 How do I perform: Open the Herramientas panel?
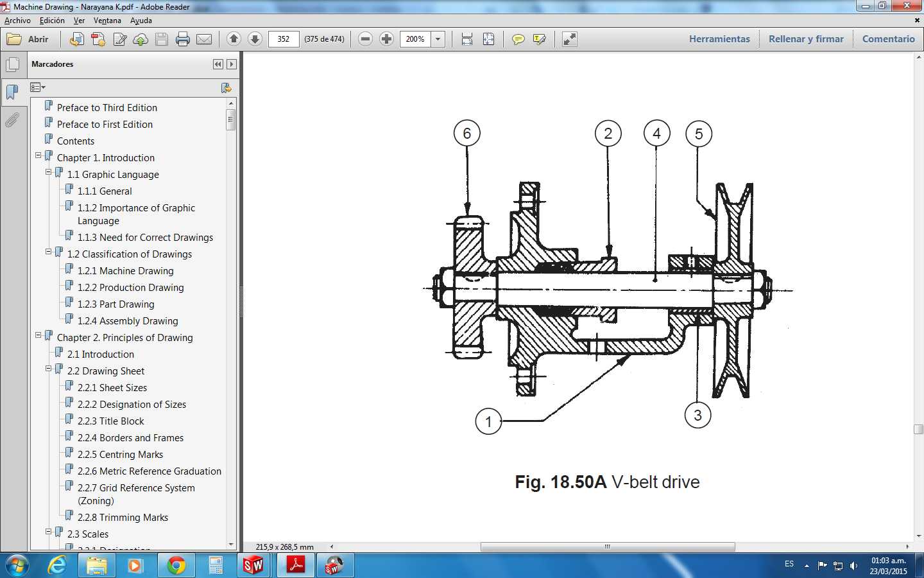[x=719, y=39]
